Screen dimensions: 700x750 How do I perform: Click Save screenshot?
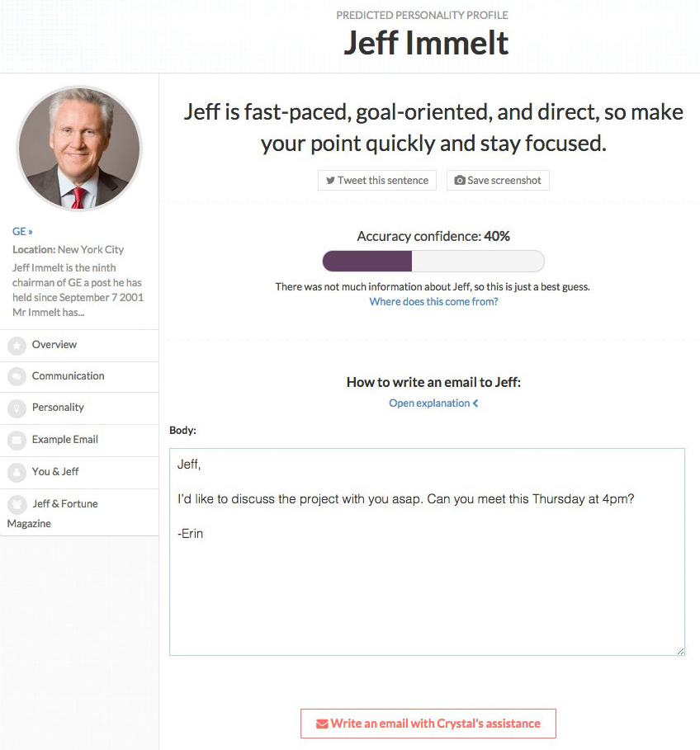[x=498, y=180]
